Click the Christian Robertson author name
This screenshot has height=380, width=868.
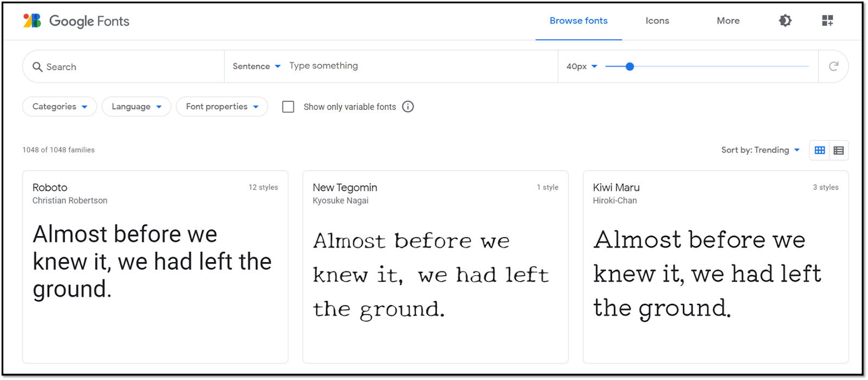[70, 200]
